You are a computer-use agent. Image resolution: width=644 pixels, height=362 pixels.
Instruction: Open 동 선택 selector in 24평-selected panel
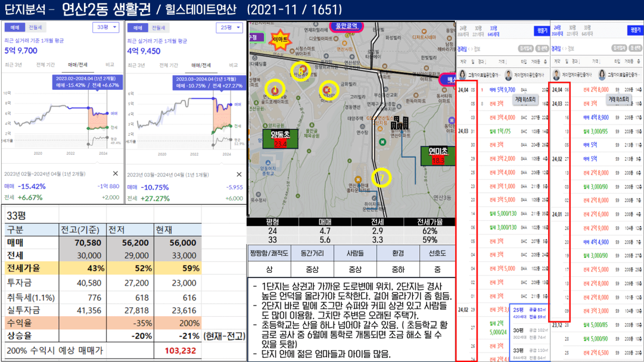636,48
